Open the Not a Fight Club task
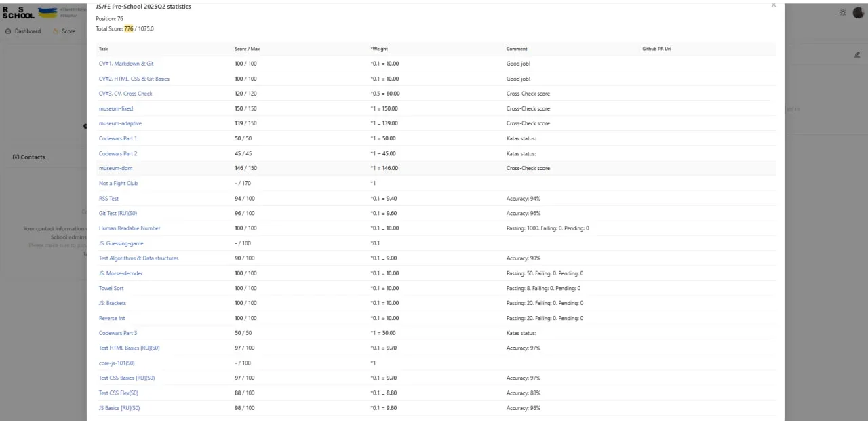 coord(118,183)
